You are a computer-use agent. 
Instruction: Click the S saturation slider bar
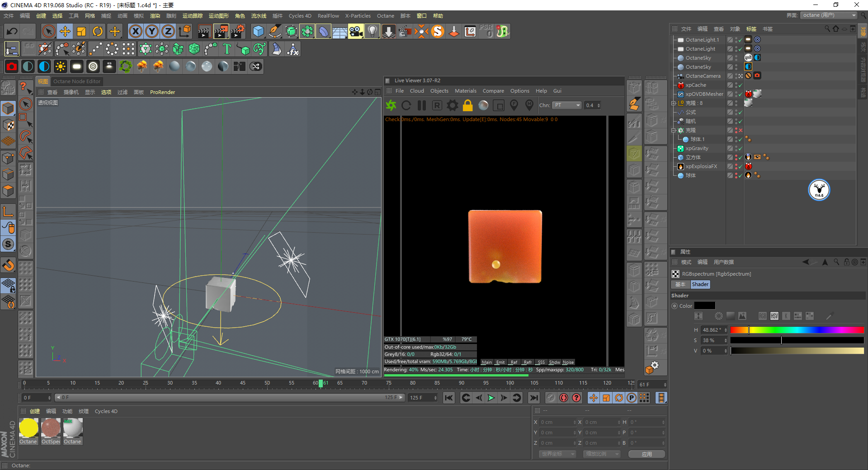point(797,340)
